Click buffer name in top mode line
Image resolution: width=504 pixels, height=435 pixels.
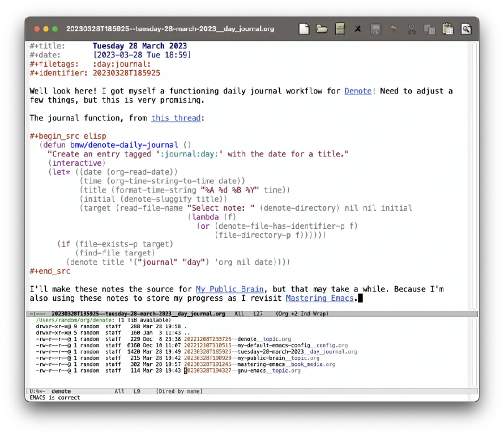(x=138, y=313)
